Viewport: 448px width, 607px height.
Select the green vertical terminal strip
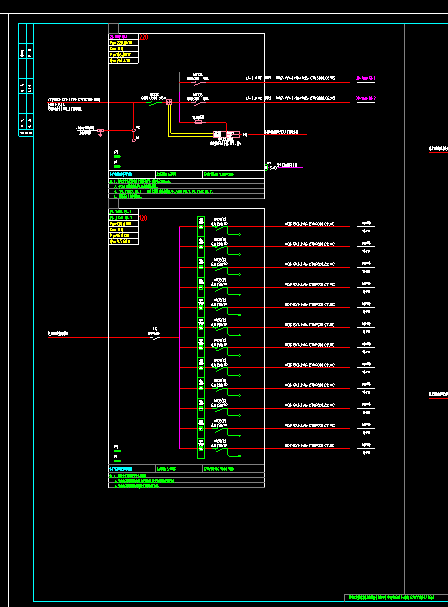(x=201, y=338)
